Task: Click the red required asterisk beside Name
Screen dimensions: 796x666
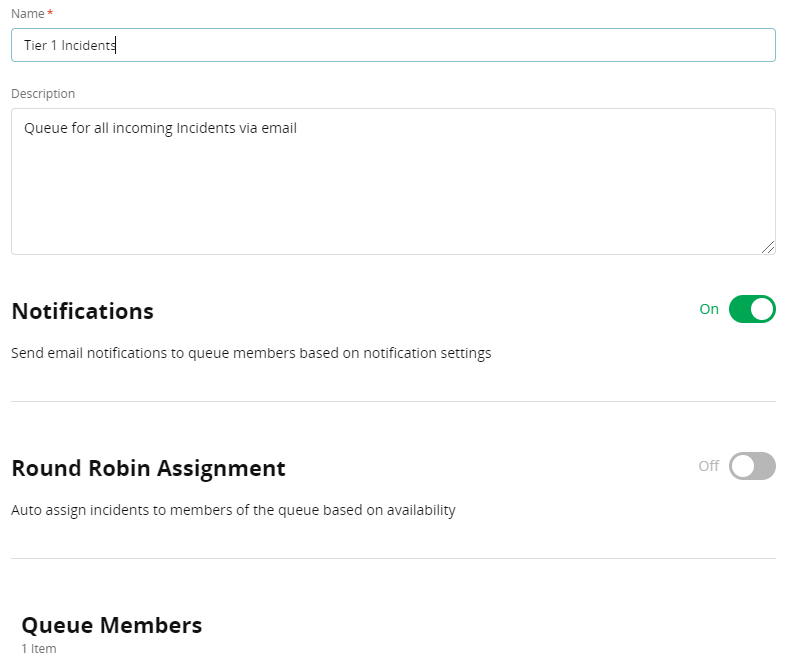Action: click(x=50, y=13)
